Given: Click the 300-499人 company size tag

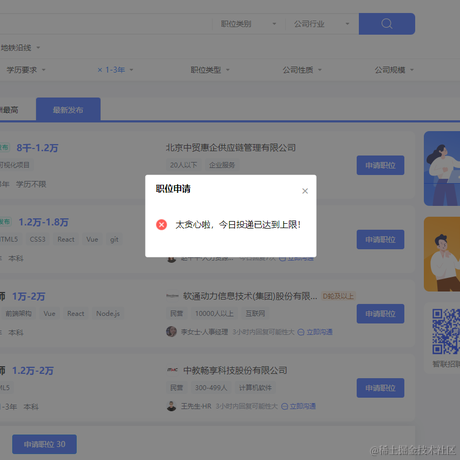Looking at the screenshot, I should point(211,388).
